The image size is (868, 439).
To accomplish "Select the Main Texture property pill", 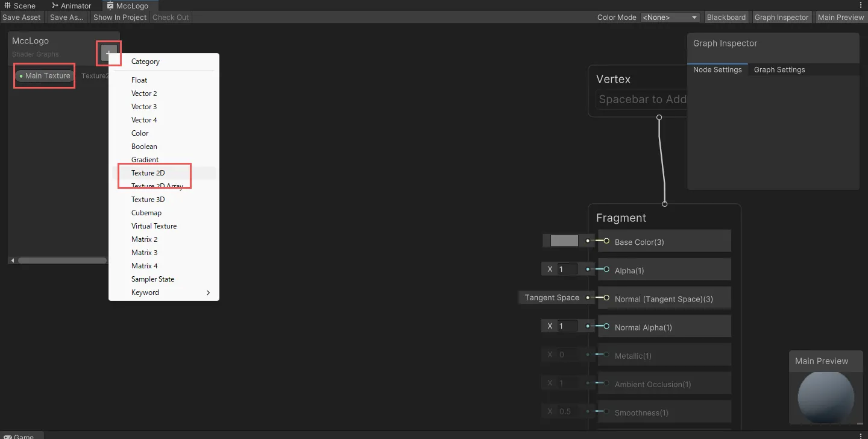I will (x=45, y=76).
